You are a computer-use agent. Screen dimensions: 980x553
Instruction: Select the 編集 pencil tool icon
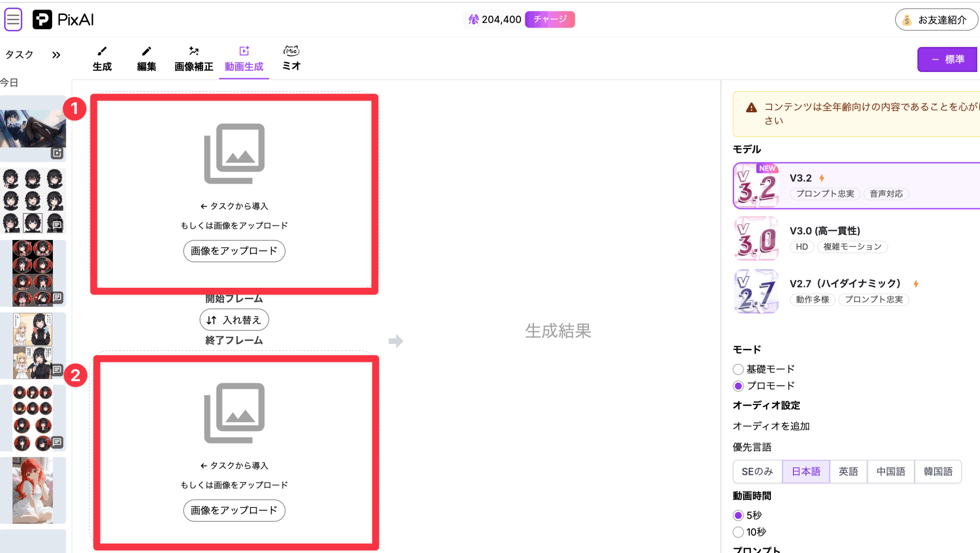coord(146,51)
